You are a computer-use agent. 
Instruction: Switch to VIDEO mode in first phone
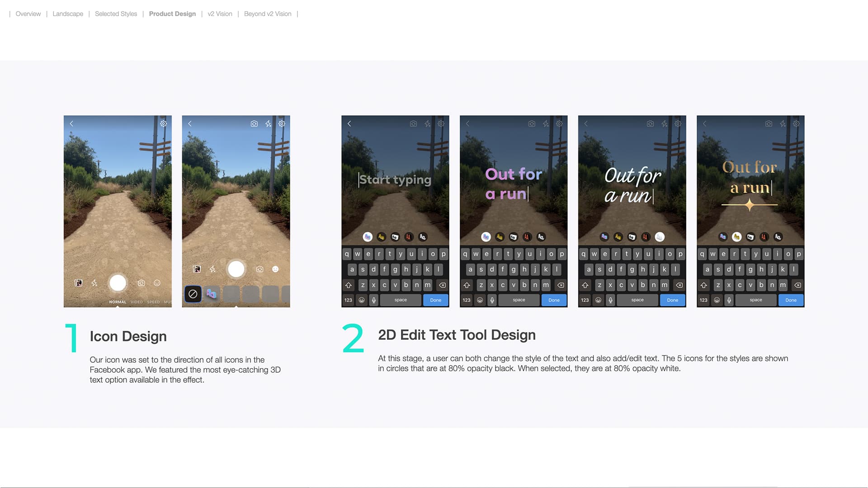(x=137, y=302)
